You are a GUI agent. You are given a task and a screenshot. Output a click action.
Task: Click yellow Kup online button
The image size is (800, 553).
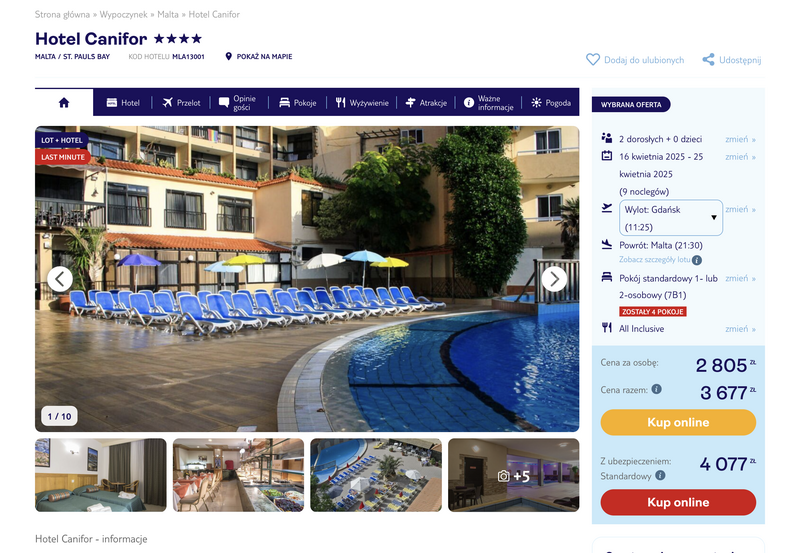(678, 422)
